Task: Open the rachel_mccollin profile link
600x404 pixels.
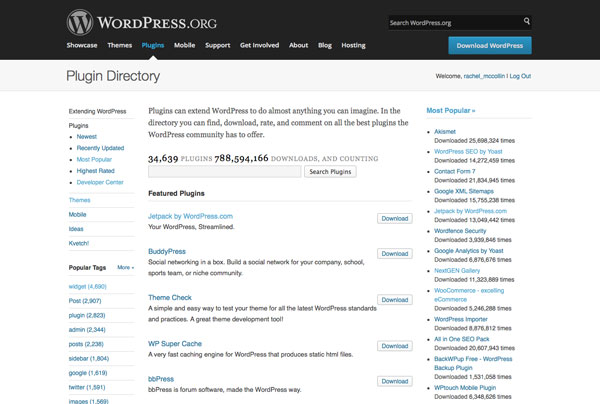Action: coord(484,76)
